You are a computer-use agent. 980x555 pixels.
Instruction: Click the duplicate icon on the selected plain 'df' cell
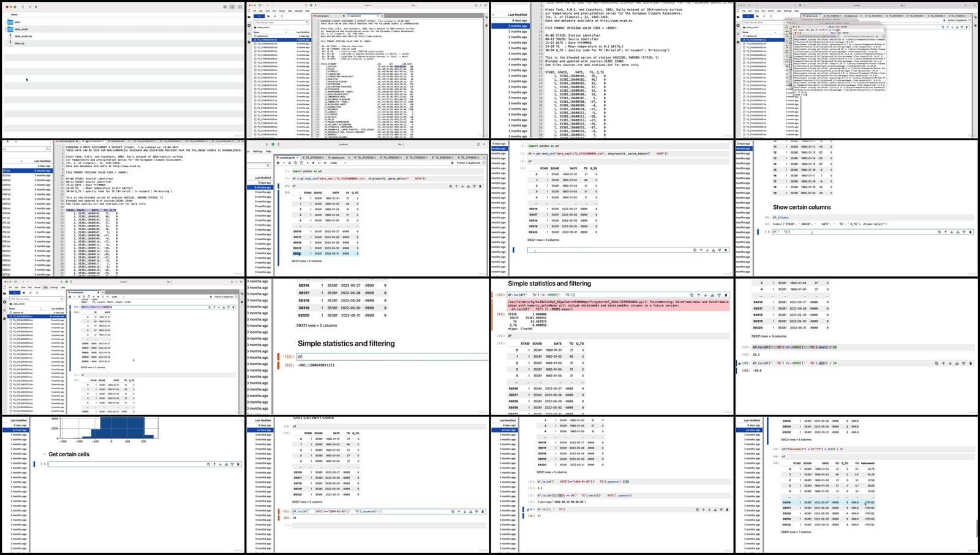pyautogui.click(x=451, y=186)
